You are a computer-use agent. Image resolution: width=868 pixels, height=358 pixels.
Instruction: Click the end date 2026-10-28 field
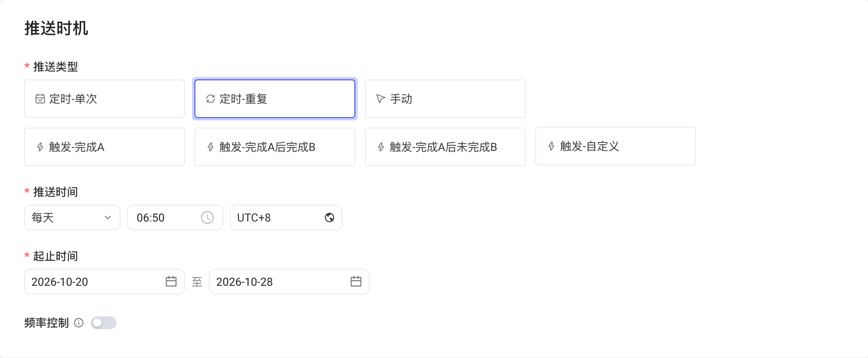[289, 282]
